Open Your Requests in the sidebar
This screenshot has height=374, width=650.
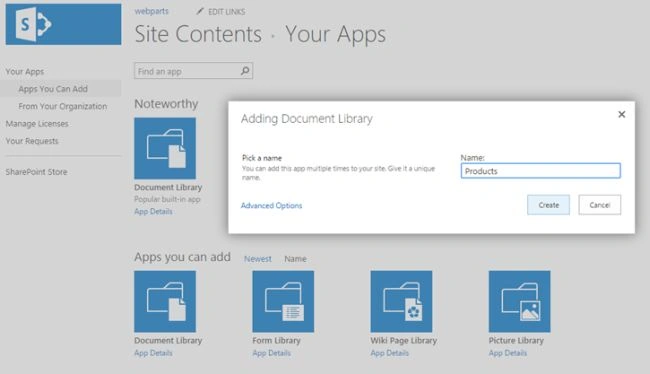[32, 141]
